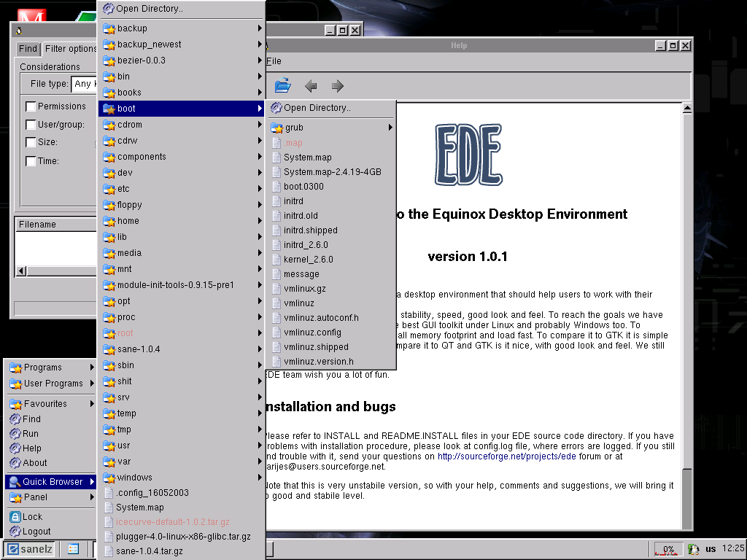Click the 12:25 clock on the taskbar
Viewport: 747px width, 560px height.
tap(732, 548)
